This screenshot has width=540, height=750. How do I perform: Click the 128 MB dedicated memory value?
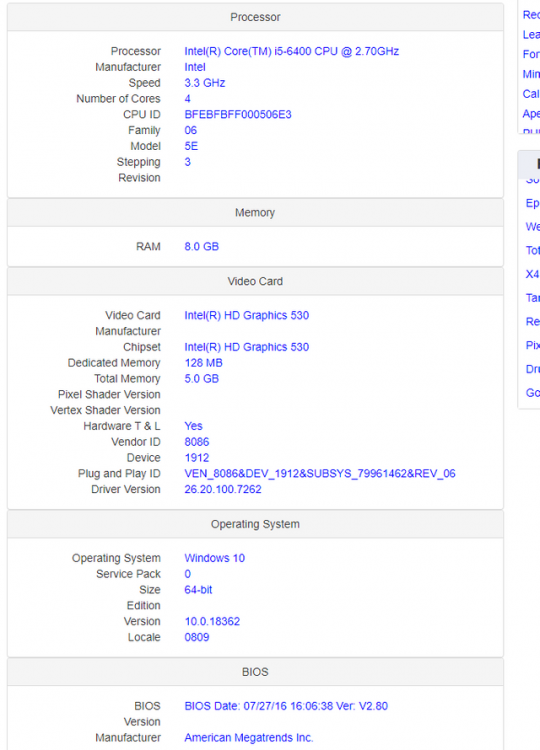[203, 363]
